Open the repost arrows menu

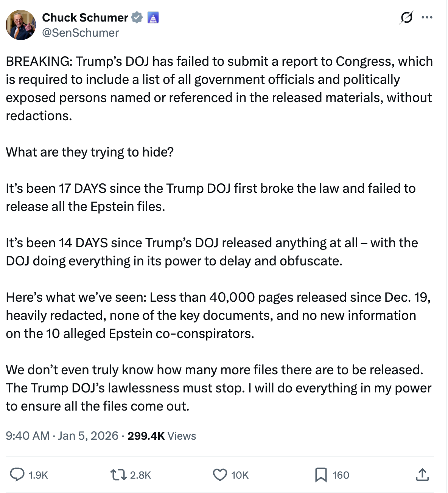pos(118,474)
